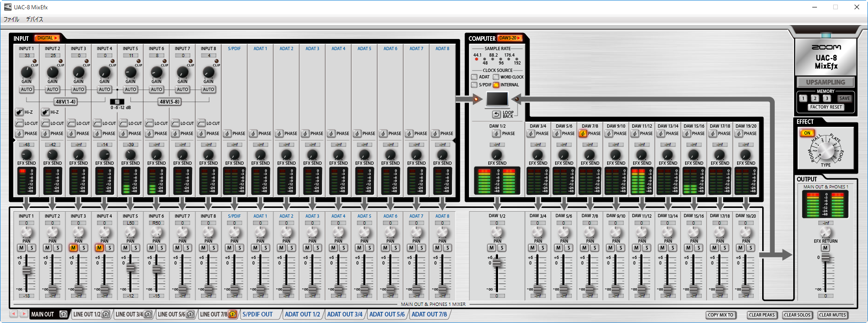Invert the phase on ADAT 8
Screen dimensions: 868x323
point(435,134)
